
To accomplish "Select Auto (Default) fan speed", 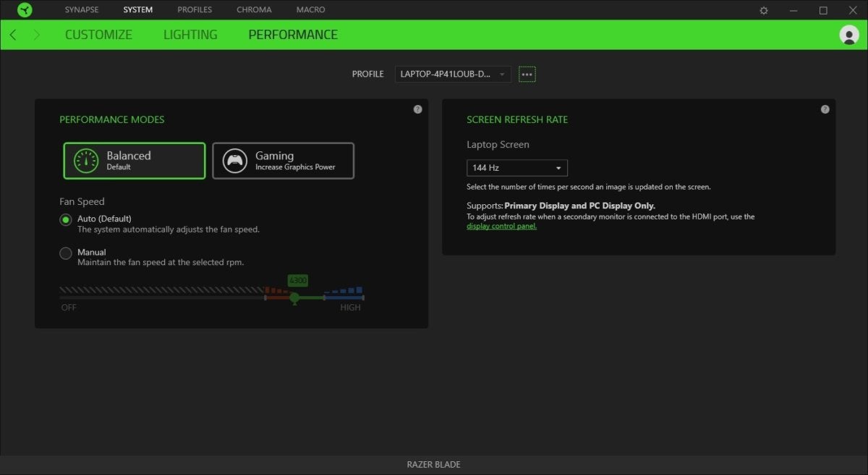I will [x=66, y=219].
